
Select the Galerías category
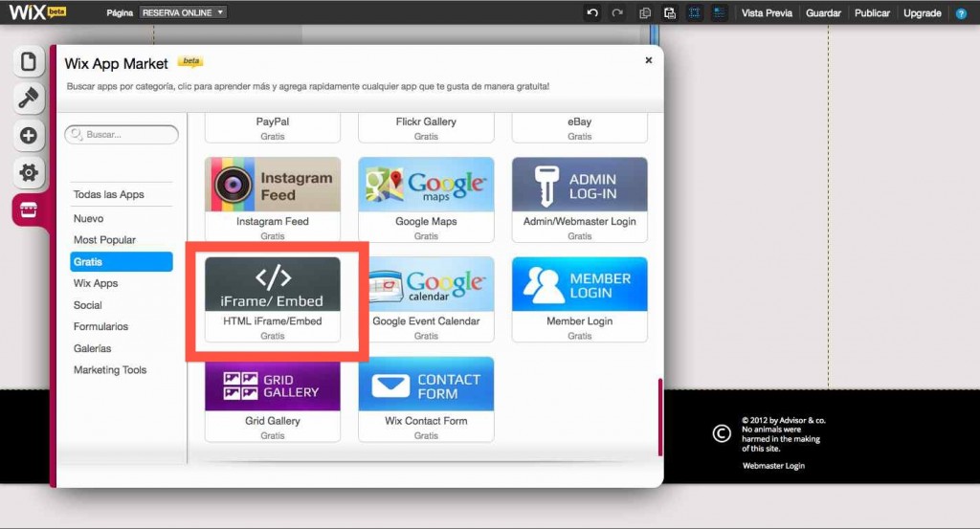93,348
